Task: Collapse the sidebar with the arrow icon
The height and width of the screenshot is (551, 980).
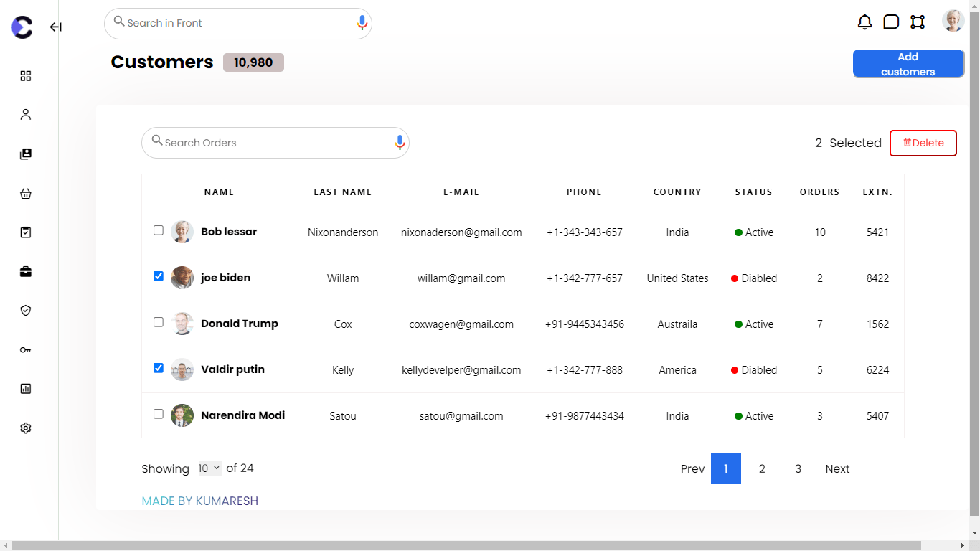Action: (x=55, y=27)
